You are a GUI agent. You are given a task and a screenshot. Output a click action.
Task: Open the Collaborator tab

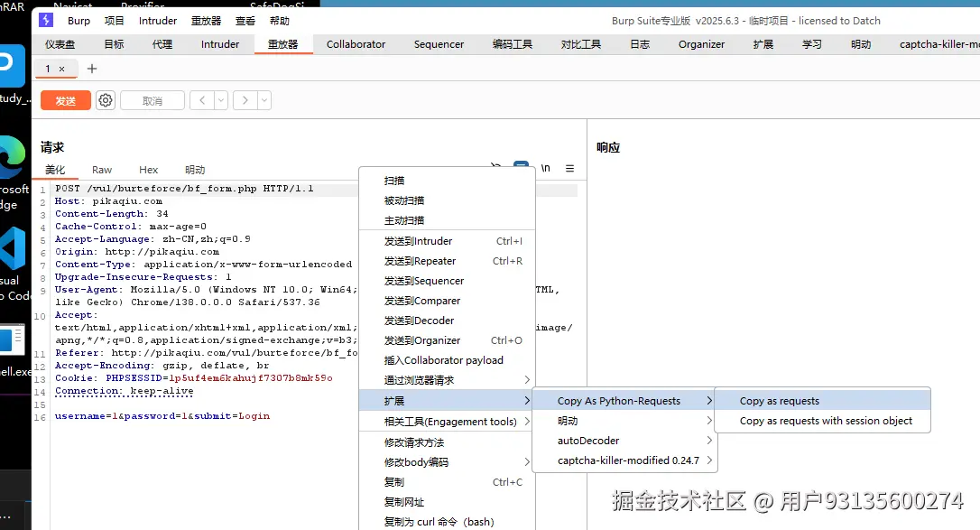click(356, 43)
